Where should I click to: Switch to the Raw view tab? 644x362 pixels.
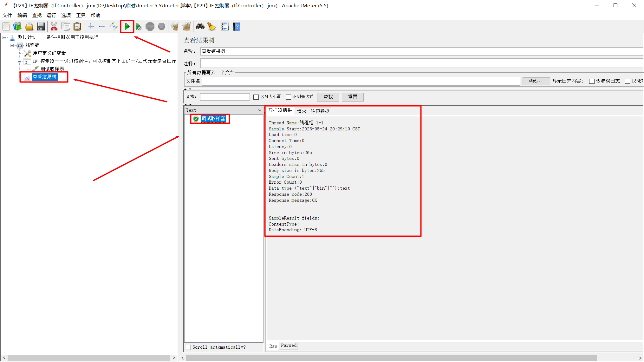coord(273,346)
